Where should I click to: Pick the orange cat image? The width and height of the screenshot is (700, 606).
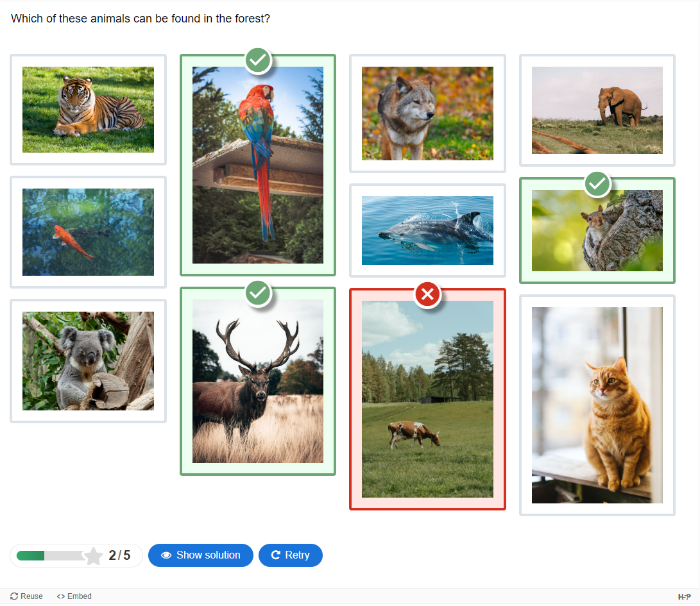597,405
